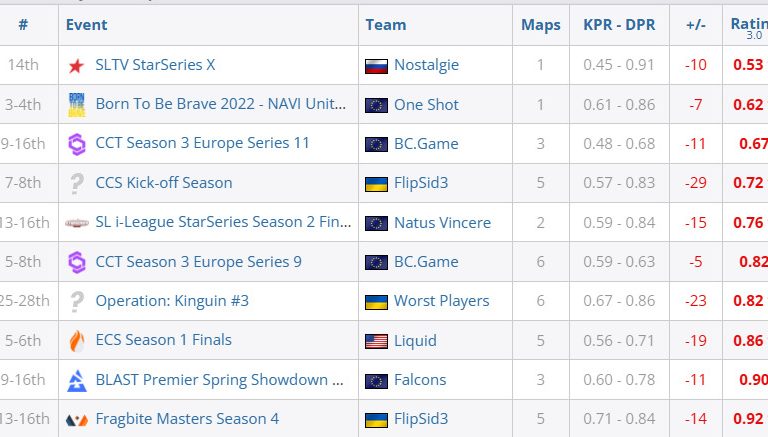Sort table by Event column header
This screenshot has width=768, height=437.
coord(87,25)
